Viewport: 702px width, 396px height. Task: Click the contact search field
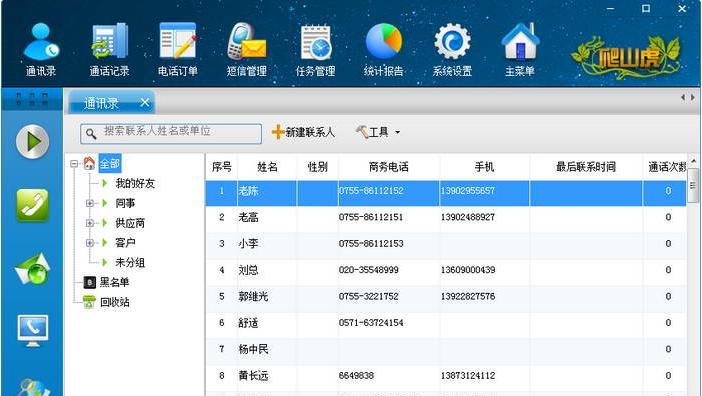171,133
